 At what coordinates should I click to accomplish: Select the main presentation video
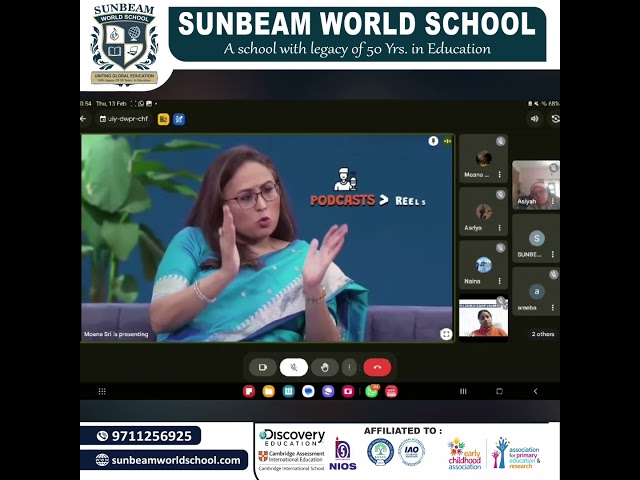click(x=267, y=238)
